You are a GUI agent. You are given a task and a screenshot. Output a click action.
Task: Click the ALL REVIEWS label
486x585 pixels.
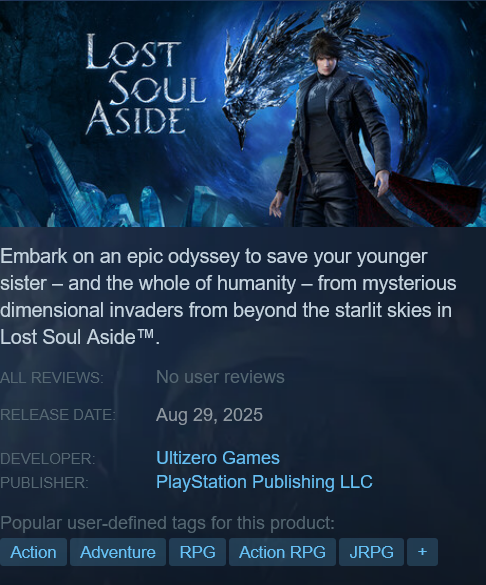point(52,378)
